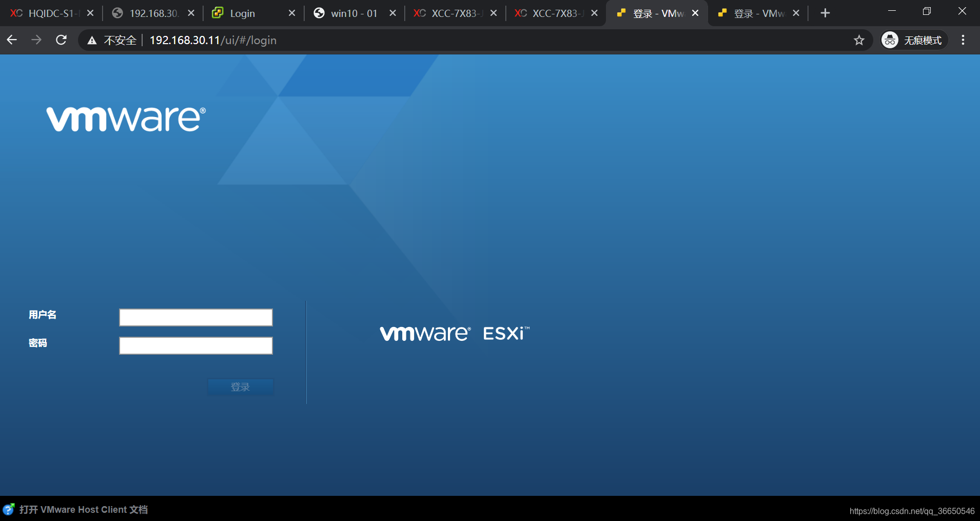This screenshot has height=521, width=980.
Task: Click the 登录 login button
Action: (x=240, y=387)
